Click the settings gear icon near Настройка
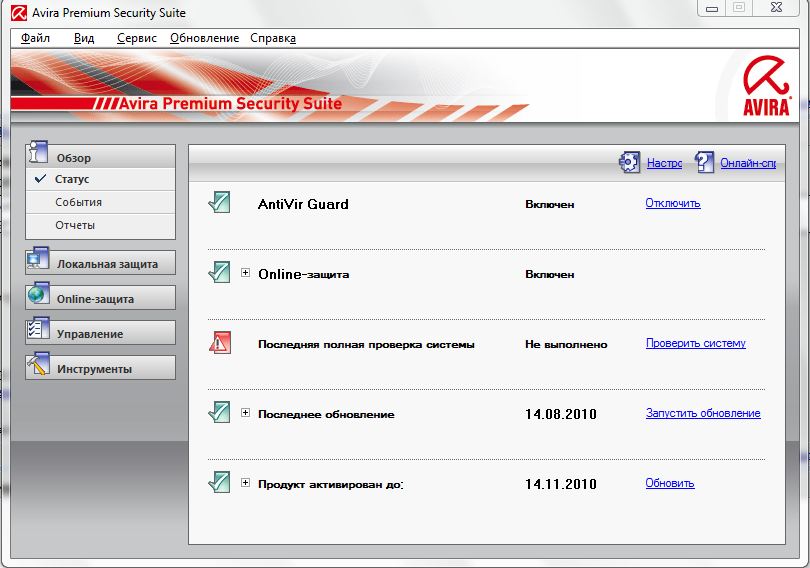This screenshot has width=810, height=568. pyautogui.click(x=630, y=162)
